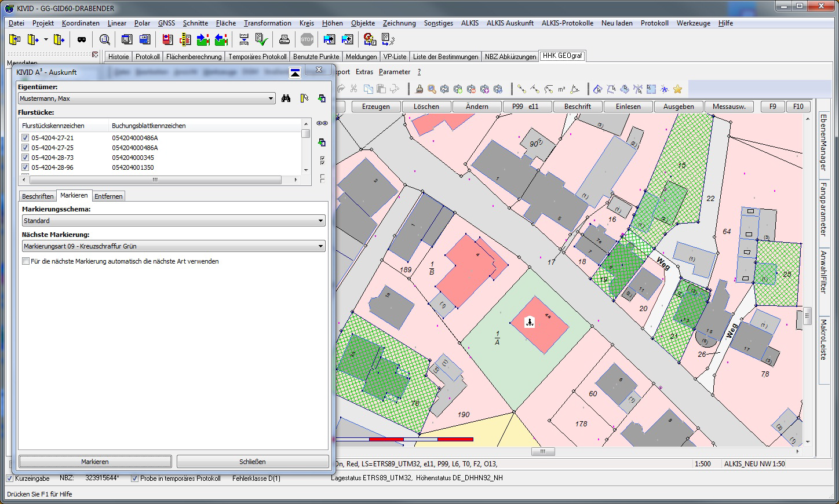Image resolution: width=839 pixels, height=504 pixels.
Task: Toggle the Kurzeingabe checkbox
Action: (x=9, y=479)
